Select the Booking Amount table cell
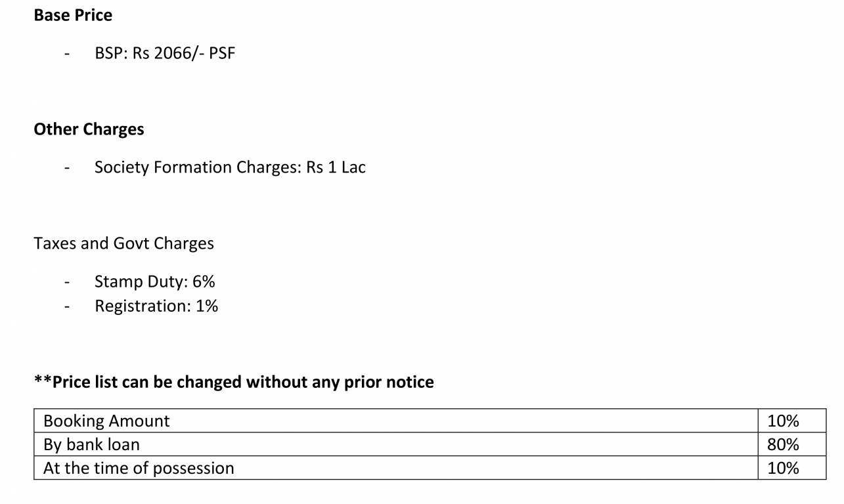 [x=106, y=421]
